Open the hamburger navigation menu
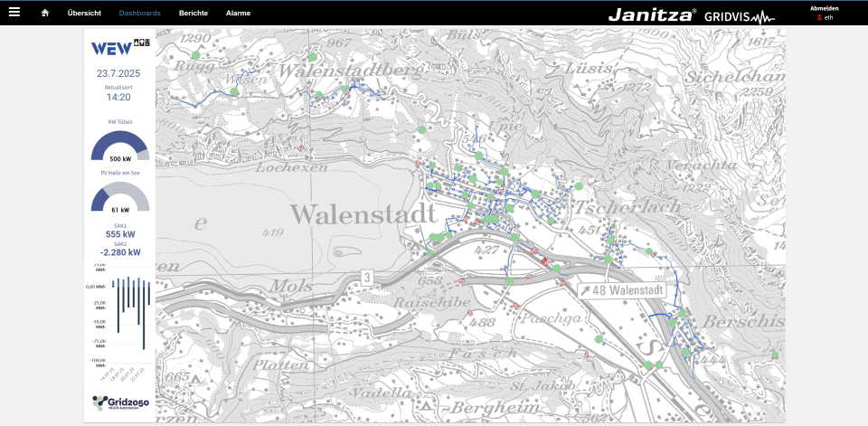Viewport: 868px width, 426px height. [x=14, y=13]
